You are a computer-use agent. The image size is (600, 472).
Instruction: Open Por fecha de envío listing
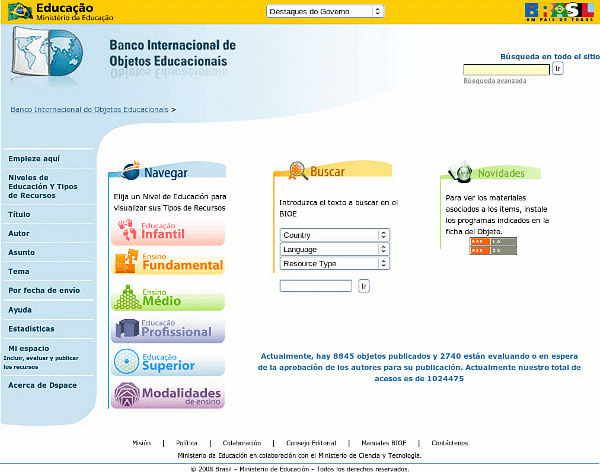(44, 291)
